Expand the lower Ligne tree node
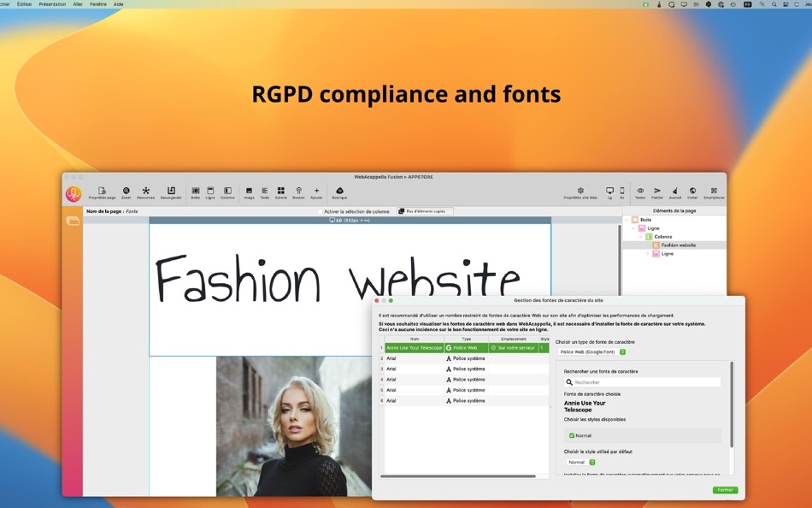The image size is (812, 508). coord(647,253)
